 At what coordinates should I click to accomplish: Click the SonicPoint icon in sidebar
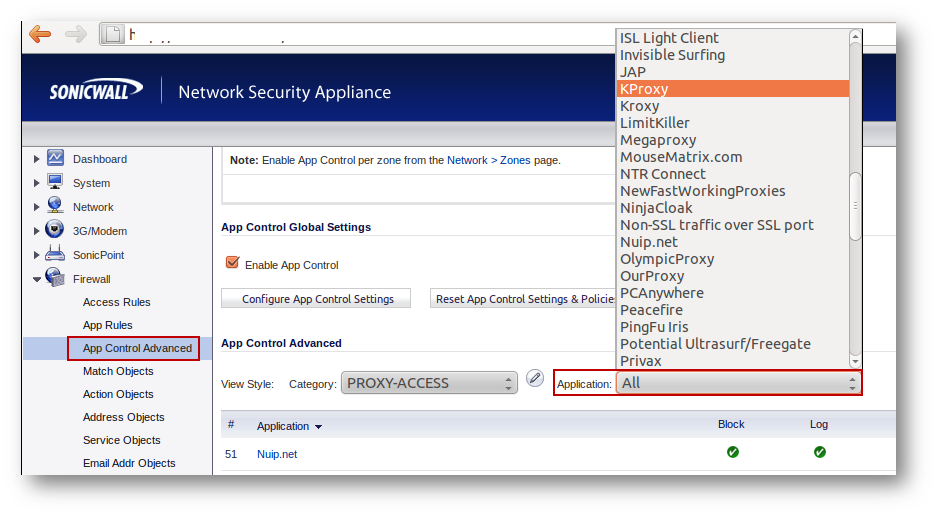55,254
